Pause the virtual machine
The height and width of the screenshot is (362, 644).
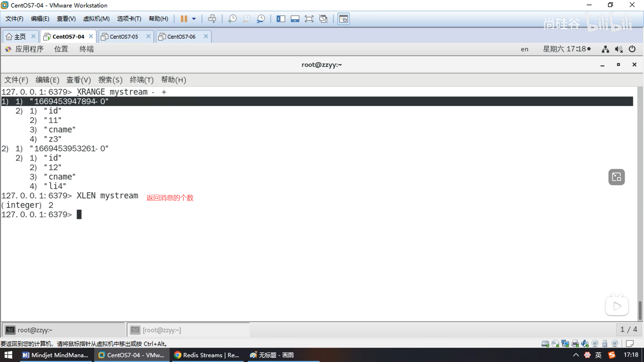tap(184, 19)
